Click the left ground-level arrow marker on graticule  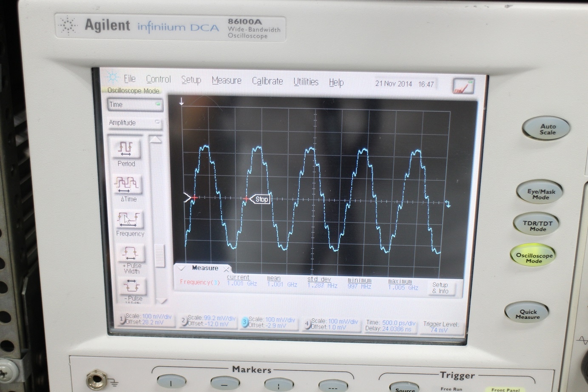(x=187, y=197)
